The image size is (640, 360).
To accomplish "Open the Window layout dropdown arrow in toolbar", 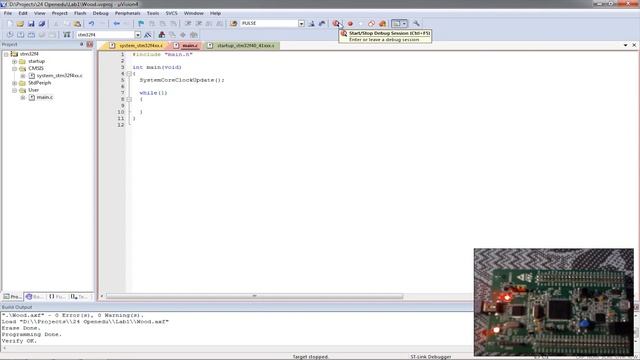I will (x=404, y=24).
